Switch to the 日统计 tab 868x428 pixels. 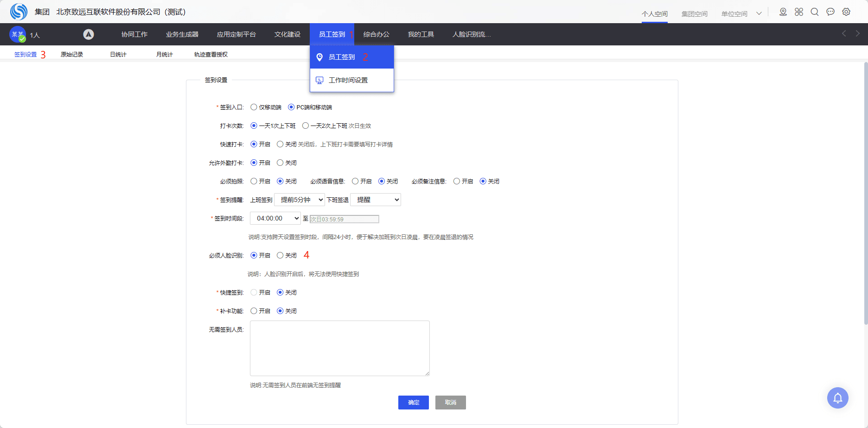(118, 54)
